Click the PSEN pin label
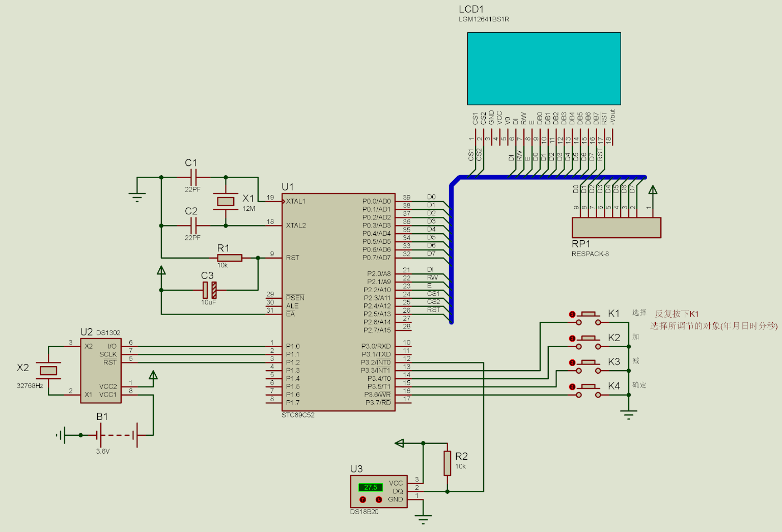782x532 pixels. [295, 298]
